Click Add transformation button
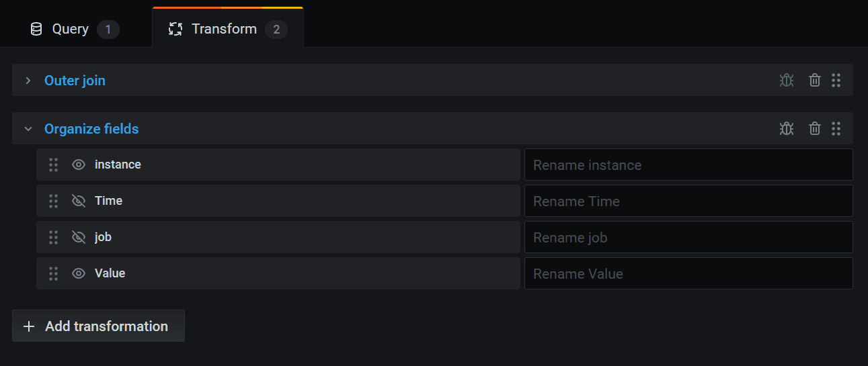The height and width of the screenshot is (366, 868). pyautogui.click(x=98, y=326)
